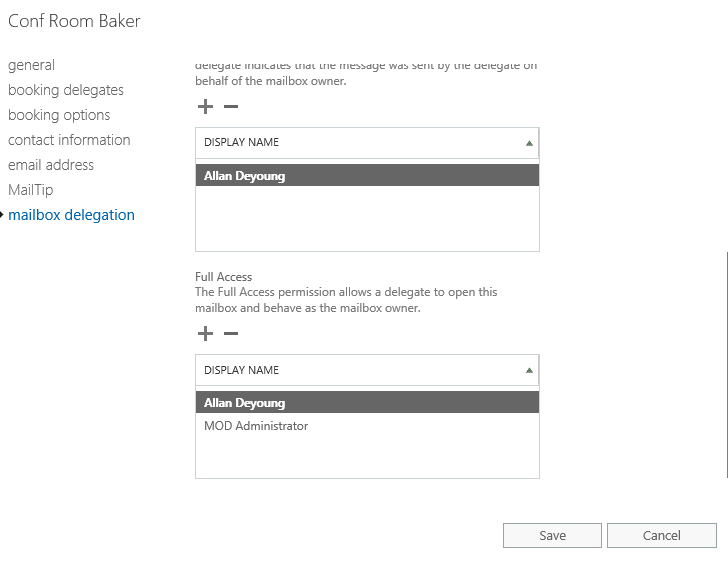Screen dimensions: 728x578
Task: Select Allan Deyoung in Full Access list
Action: pos(245,403)
